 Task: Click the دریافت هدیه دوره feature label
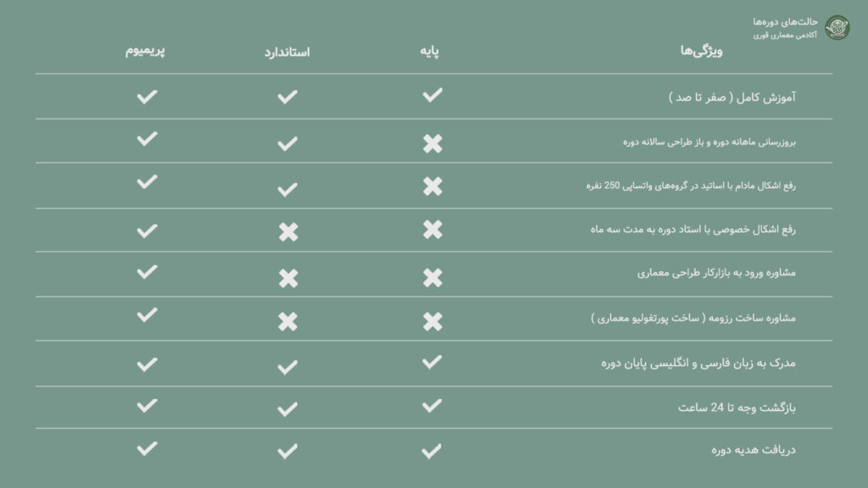pos(754,450)
